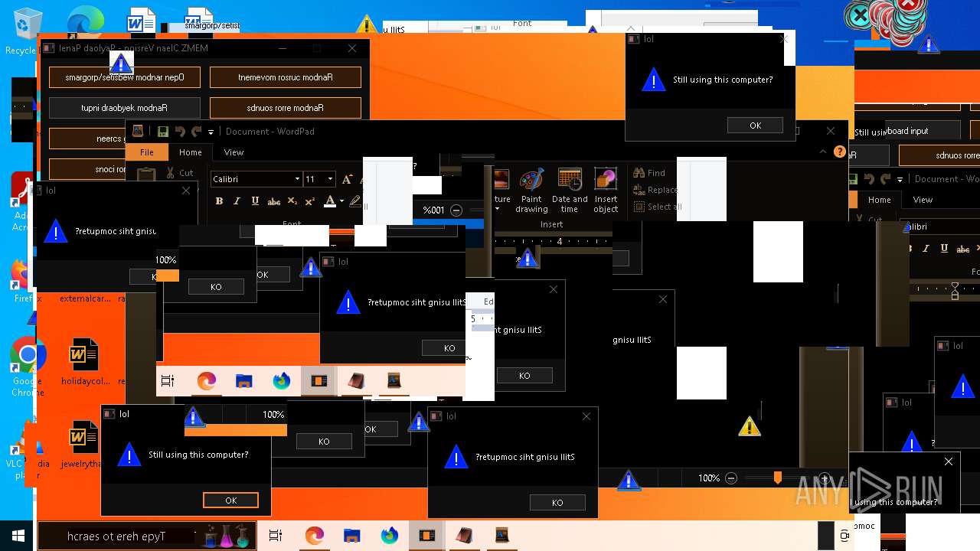Click Select all in the Editing group
This screenshot has height=551, width=980.
click(x=657, y=207)
